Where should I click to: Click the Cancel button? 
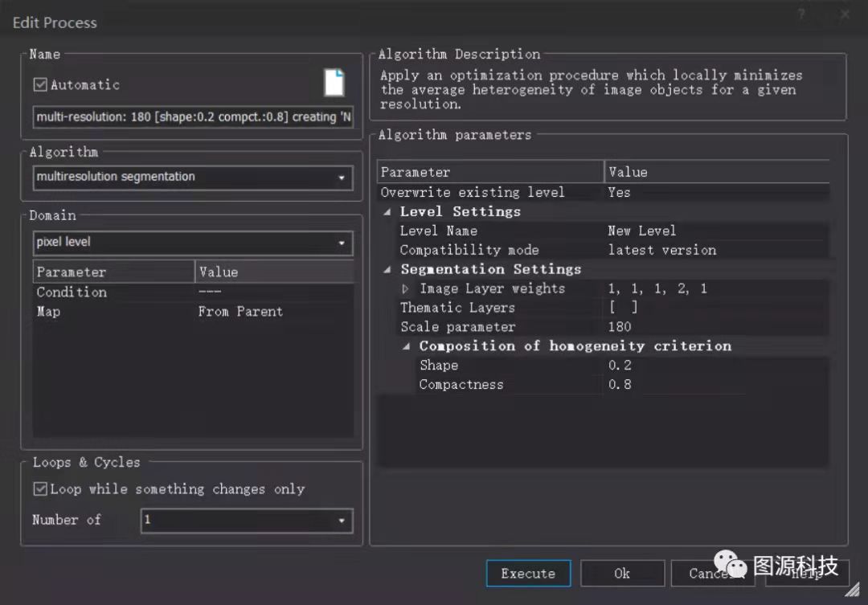point(712,574)
